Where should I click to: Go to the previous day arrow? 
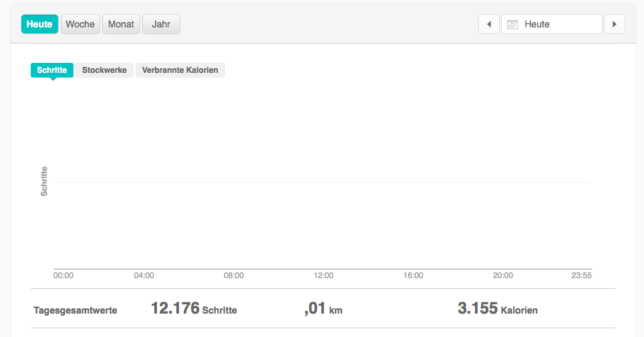pyautogui.click(x=489, y=25)
